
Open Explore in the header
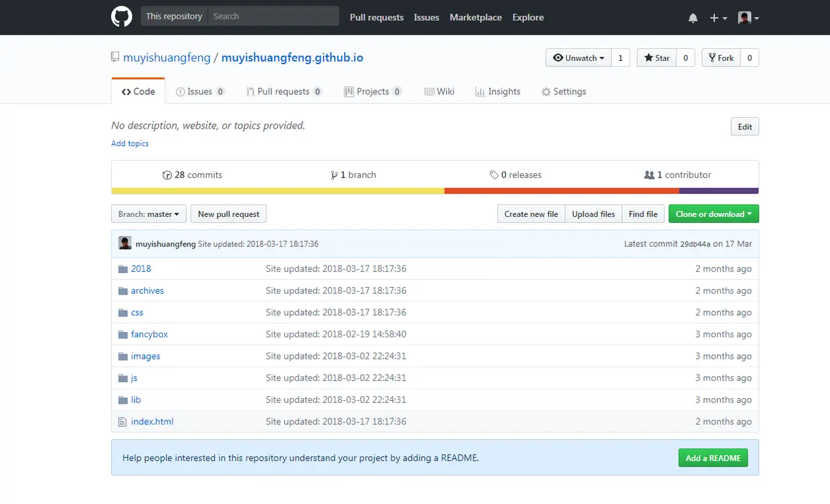528,17
